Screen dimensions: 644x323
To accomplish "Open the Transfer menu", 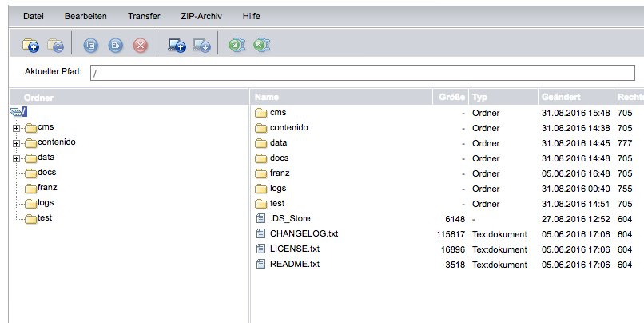I will pyautogui.click(x=144, y=16).
